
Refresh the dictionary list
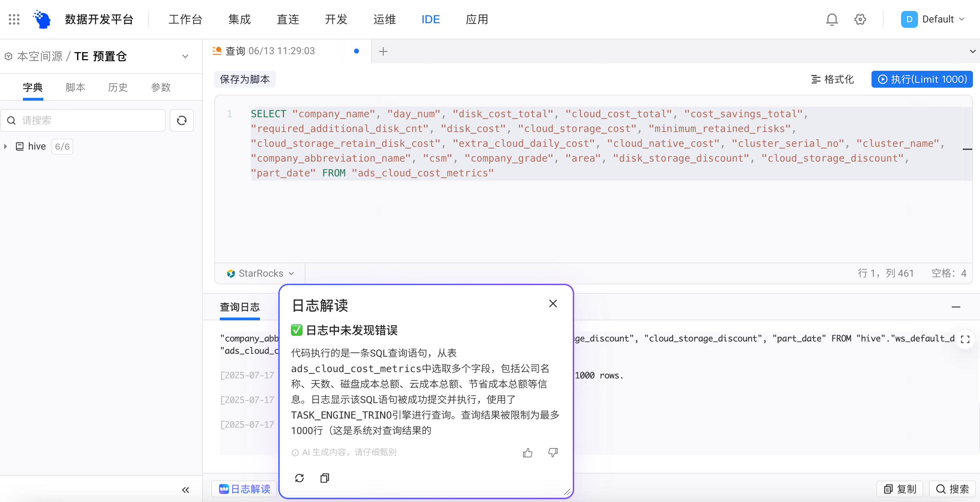[181, 120]
